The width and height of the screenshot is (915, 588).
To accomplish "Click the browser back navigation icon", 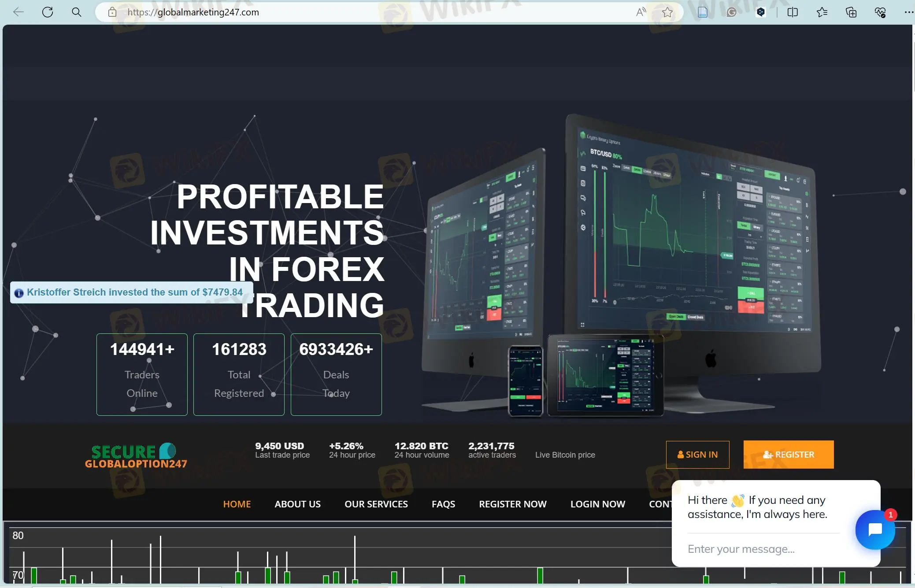I will point(18,12).
